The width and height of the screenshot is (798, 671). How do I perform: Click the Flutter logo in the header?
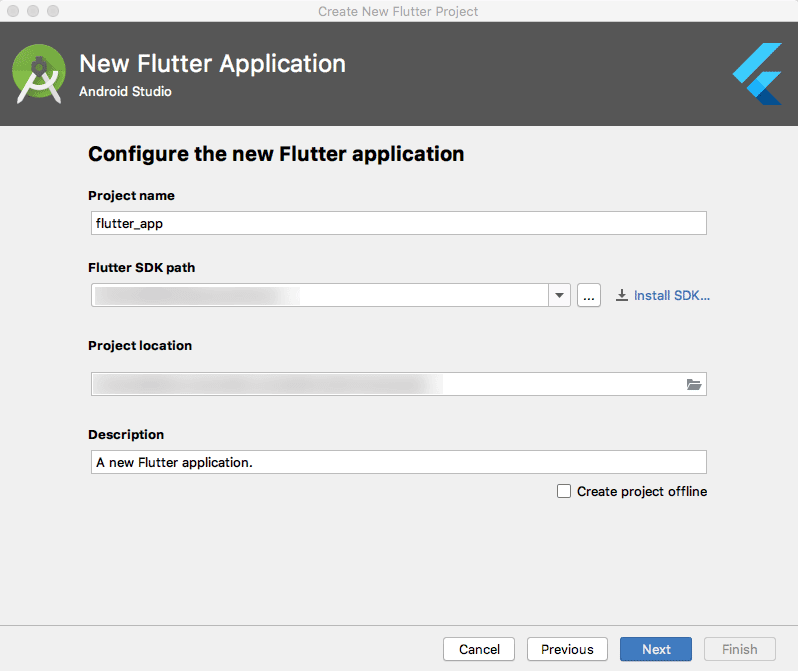click(757, 75)
